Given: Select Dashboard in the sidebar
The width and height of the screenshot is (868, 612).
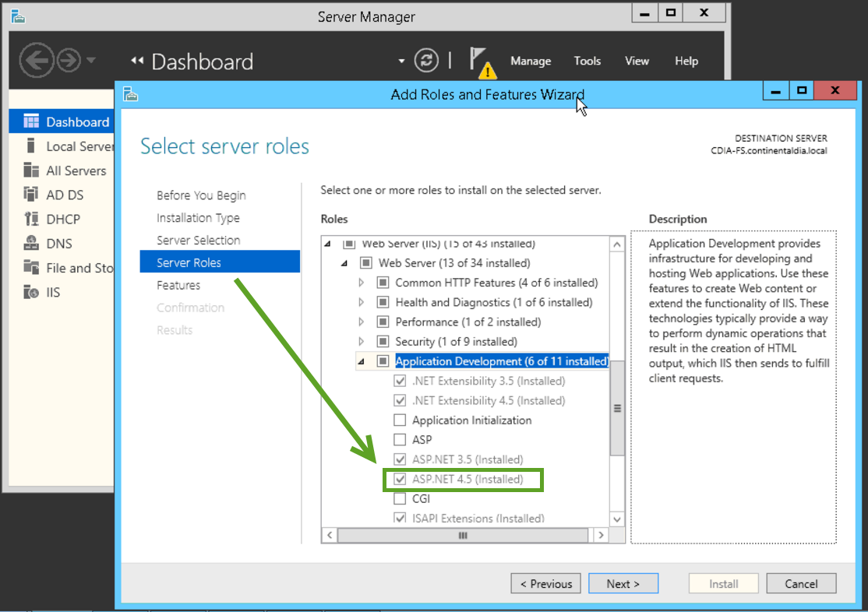Looking at the screenshot, I should (62, 121).
